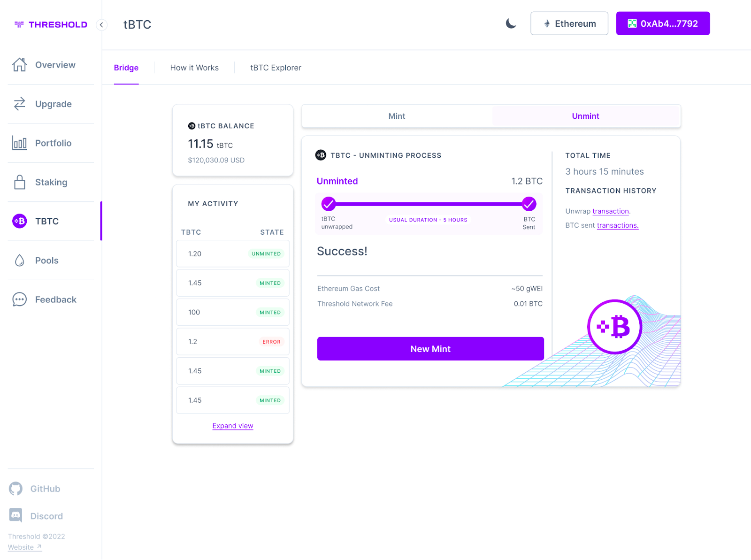
Task: Click the large purple Bitcoin illustration
Action: click(x=614, y=327)
